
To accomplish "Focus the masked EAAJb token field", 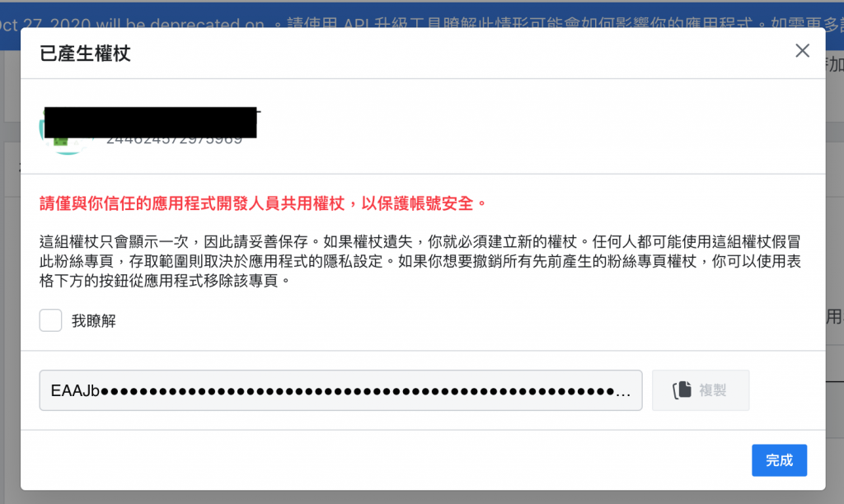I will 340,390.
